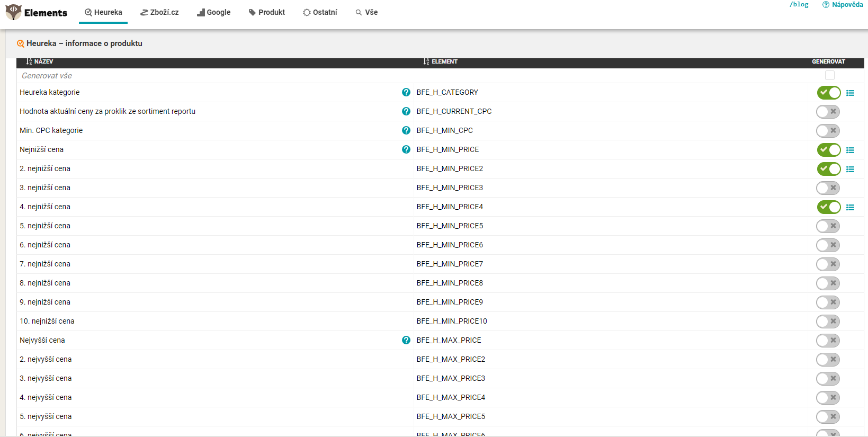Click the Nápověda help icon
The height and width of the screenshot is (437, 868).
click(826, 5)
